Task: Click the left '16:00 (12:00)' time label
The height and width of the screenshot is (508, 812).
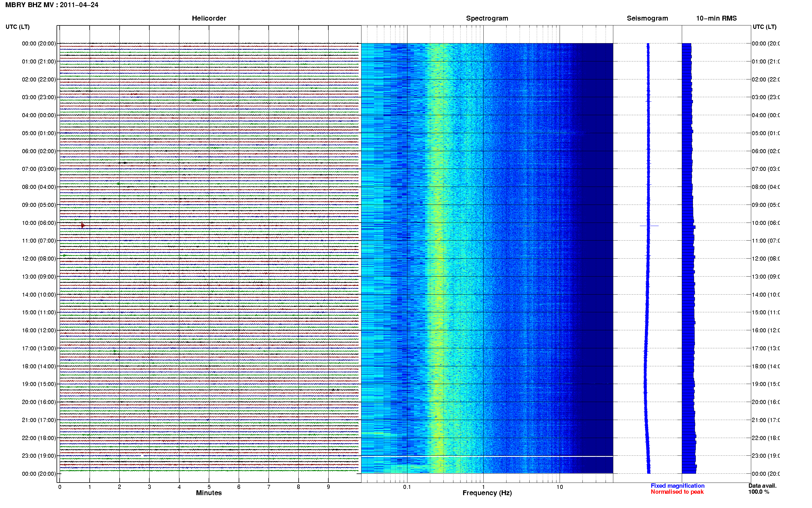Action: coord(39,331)
